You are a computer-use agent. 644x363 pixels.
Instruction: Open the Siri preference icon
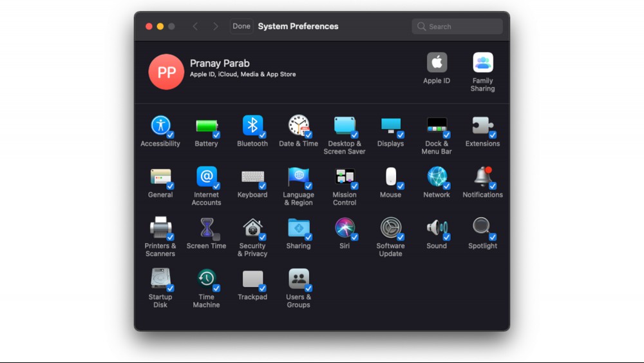click(345, 228)
